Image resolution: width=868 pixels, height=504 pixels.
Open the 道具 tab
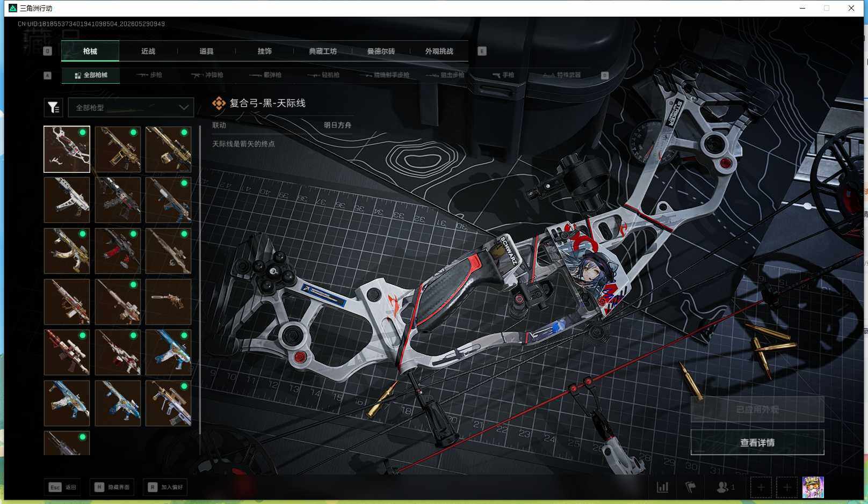(206, 52)
